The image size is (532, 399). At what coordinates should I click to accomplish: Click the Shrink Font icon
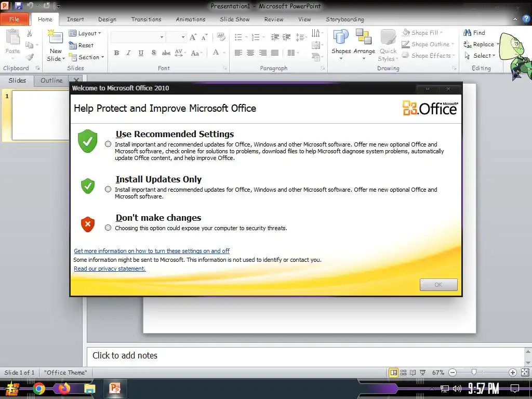click(204, 37)
